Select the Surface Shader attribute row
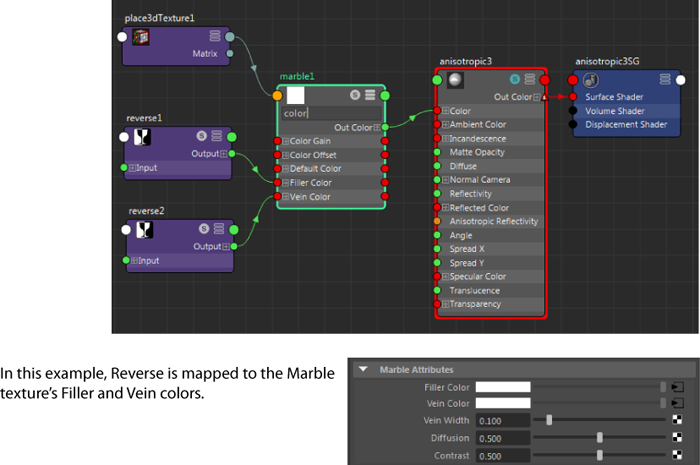 click(x=627, y=97)
